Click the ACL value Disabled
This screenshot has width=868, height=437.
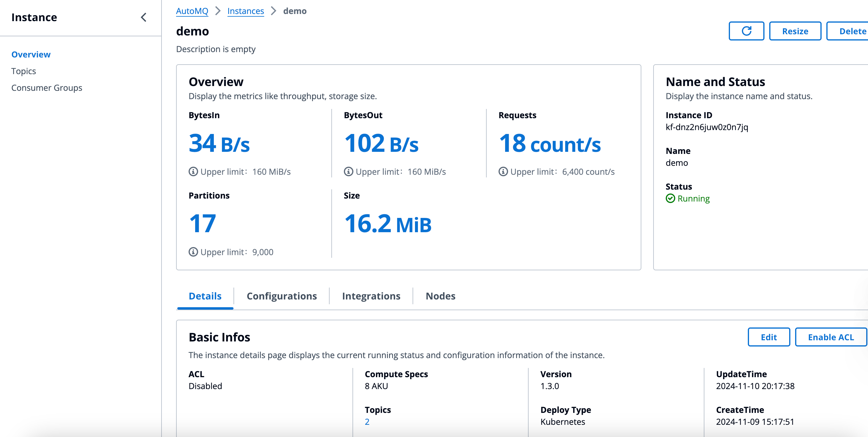click(206, 386)
